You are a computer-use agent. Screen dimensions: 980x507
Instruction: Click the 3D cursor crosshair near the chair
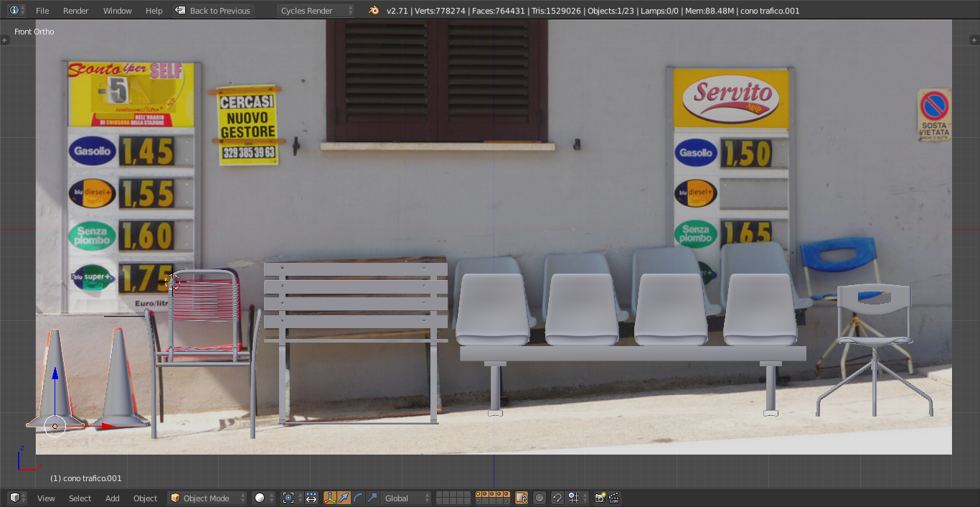point(173,282)
